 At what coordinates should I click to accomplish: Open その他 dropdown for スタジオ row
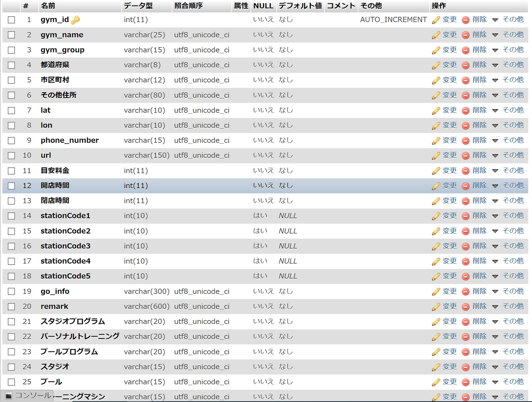click(508, 367)
